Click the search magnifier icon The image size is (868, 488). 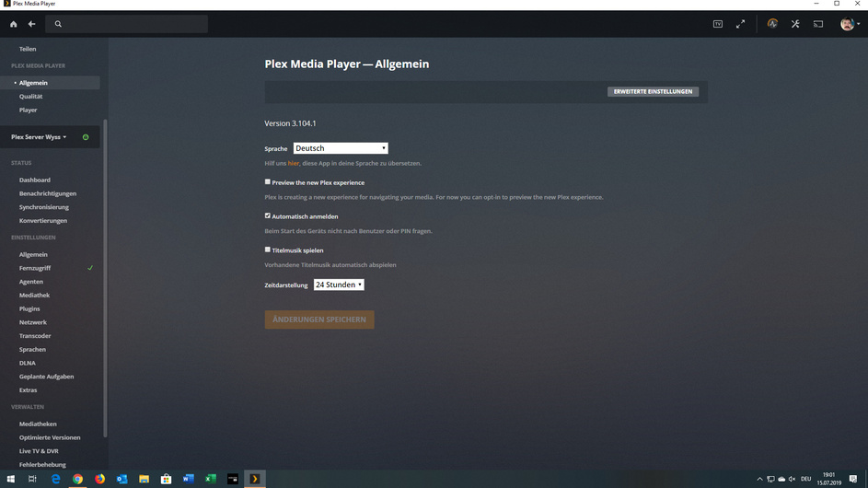(x=58, y=24)
